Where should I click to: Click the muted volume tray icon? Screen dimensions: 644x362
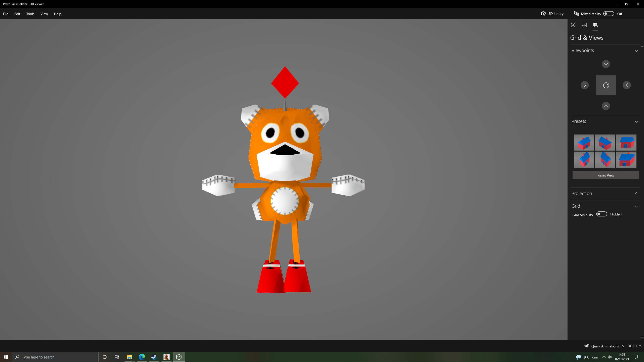point(610,357)
